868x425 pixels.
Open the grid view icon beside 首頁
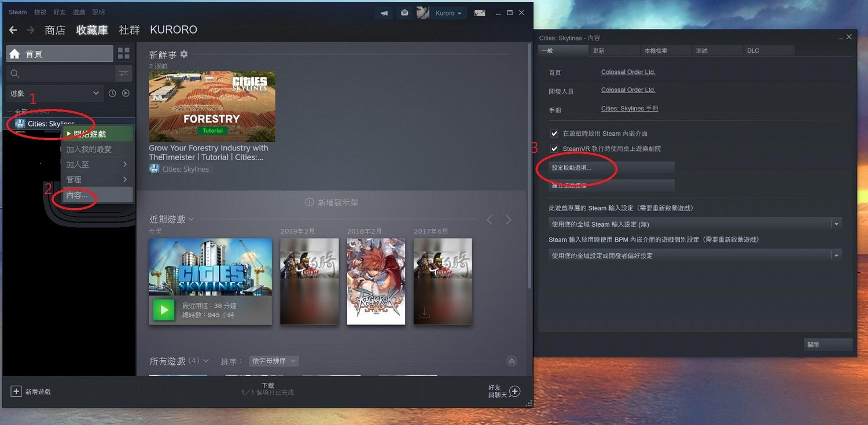click(124, 54)
